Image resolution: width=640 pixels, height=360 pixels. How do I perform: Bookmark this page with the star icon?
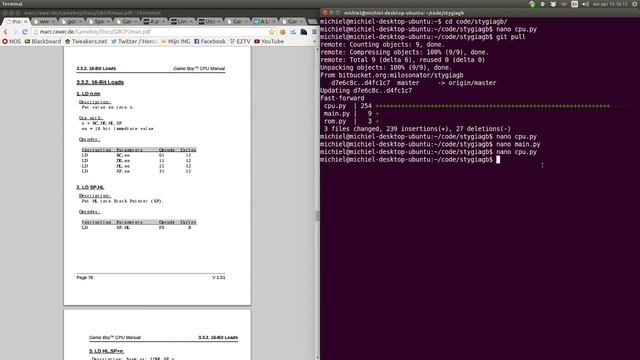tap(272, 32)
